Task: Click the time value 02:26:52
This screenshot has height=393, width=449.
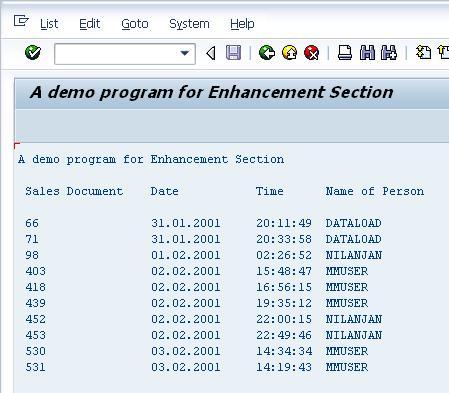Action: coord(284,255)
